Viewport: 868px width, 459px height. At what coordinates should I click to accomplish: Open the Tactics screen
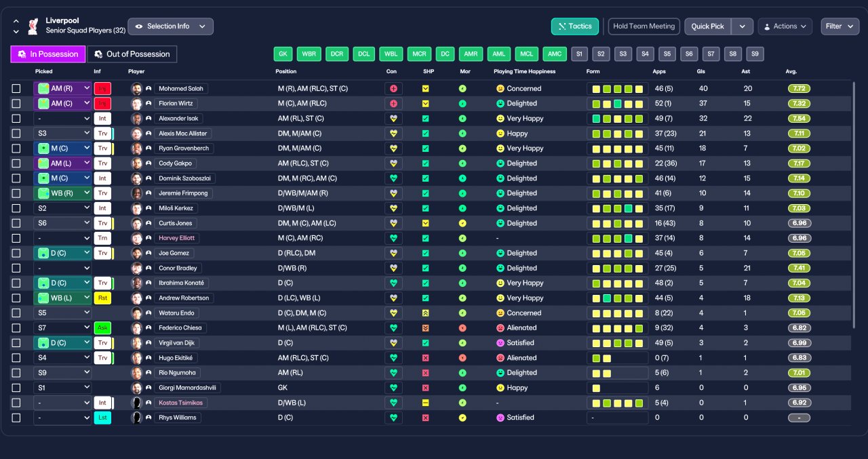(x=575, y=26)
